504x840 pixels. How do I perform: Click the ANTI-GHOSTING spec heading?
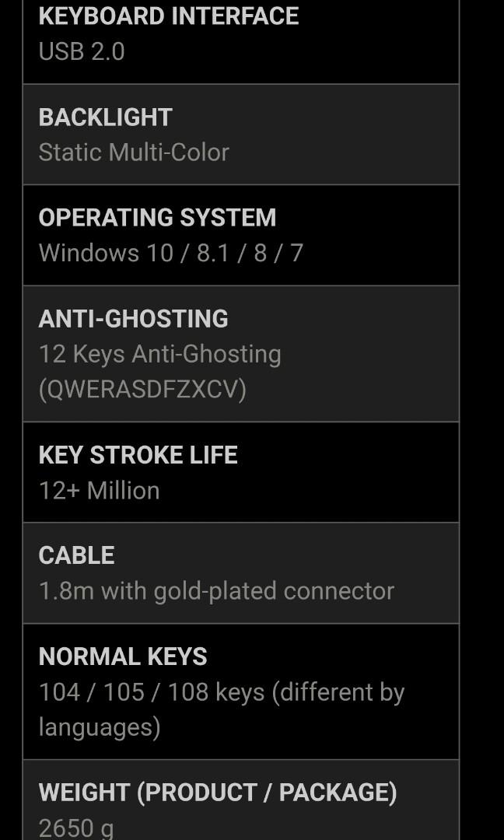click(x=133, y=318)
